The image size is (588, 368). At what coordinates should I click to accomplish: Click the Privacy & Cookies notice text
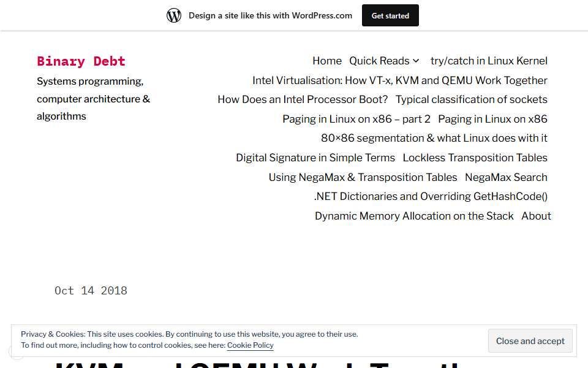(x=189, y=339)
